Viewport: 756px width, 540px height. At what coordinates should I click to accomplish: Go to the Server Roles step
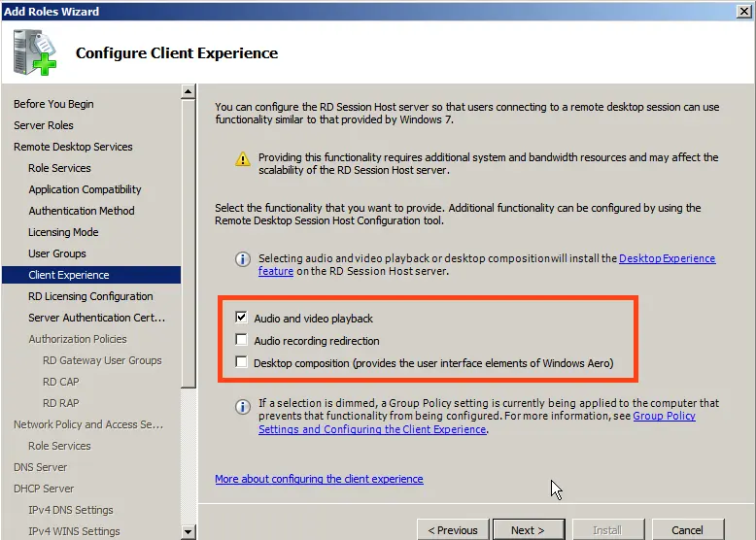(x=44, y=125)
